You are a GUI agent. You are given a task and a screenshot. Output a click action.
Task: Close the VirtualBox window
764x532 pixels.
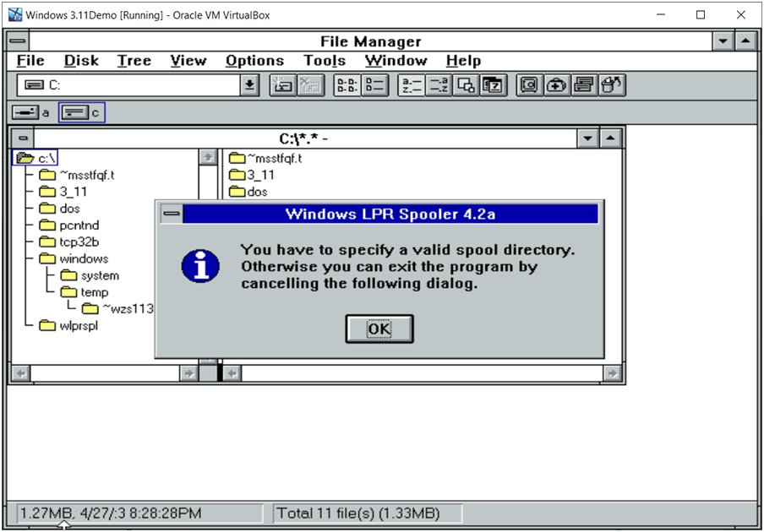click(741, 14)
